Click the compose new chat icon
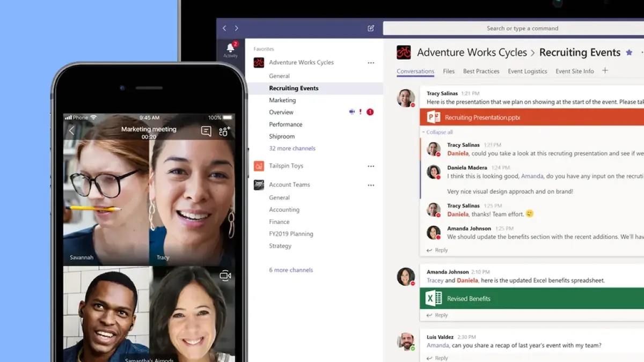 coord(371,28)
